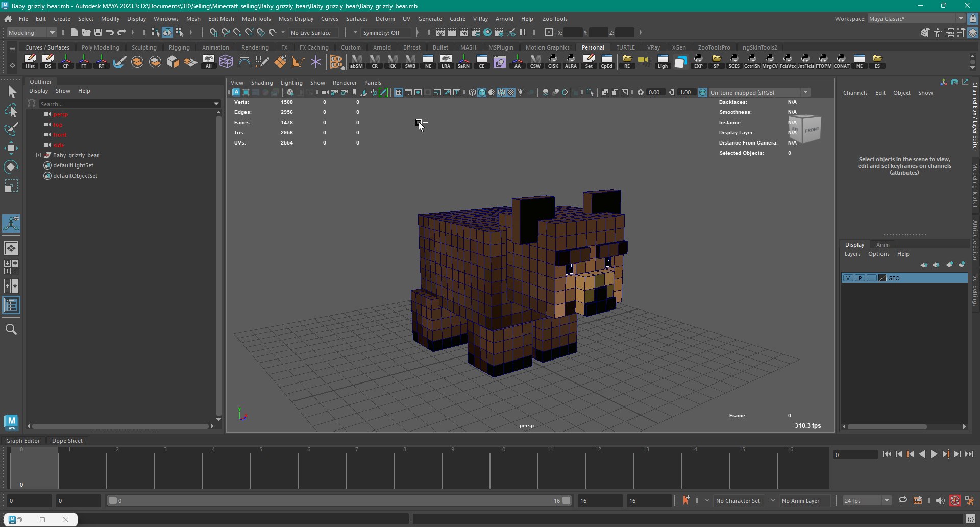Expand the Baby_grizzly_bear node in Outliner

click(38, 155)
